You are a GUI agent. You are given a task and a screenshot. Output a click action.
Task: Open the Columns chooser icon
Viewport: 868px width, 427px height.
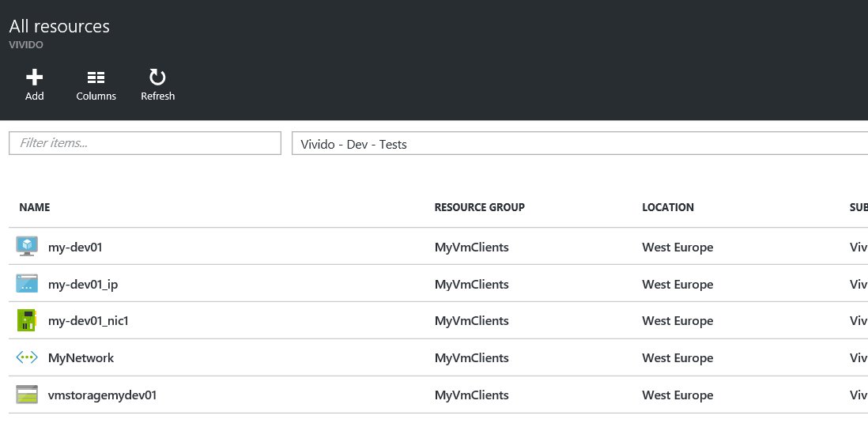coord(96,77)
